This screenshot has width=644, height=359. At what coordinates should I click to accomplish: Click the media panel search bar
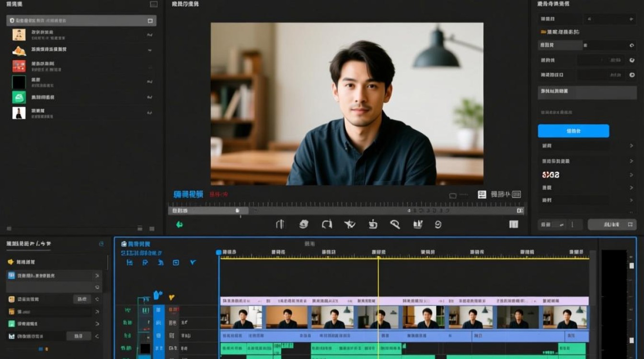(81, 21)
